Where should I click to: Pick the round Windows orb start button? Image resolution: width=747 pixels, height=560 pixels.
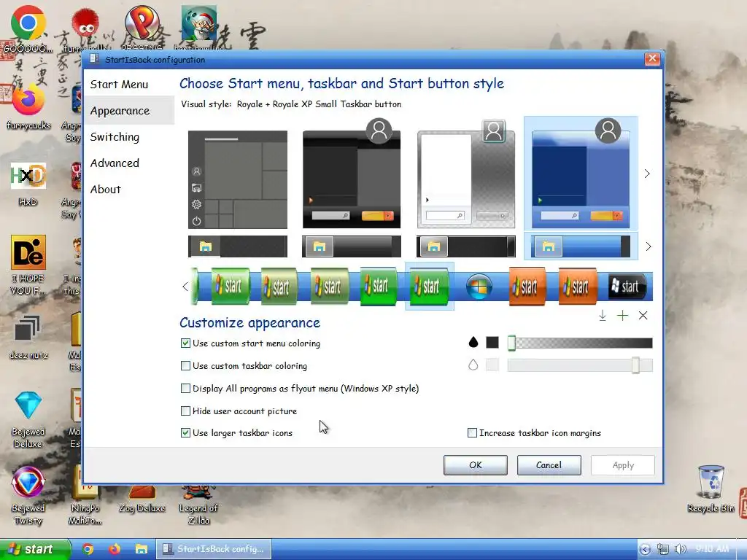coord(479,287)
